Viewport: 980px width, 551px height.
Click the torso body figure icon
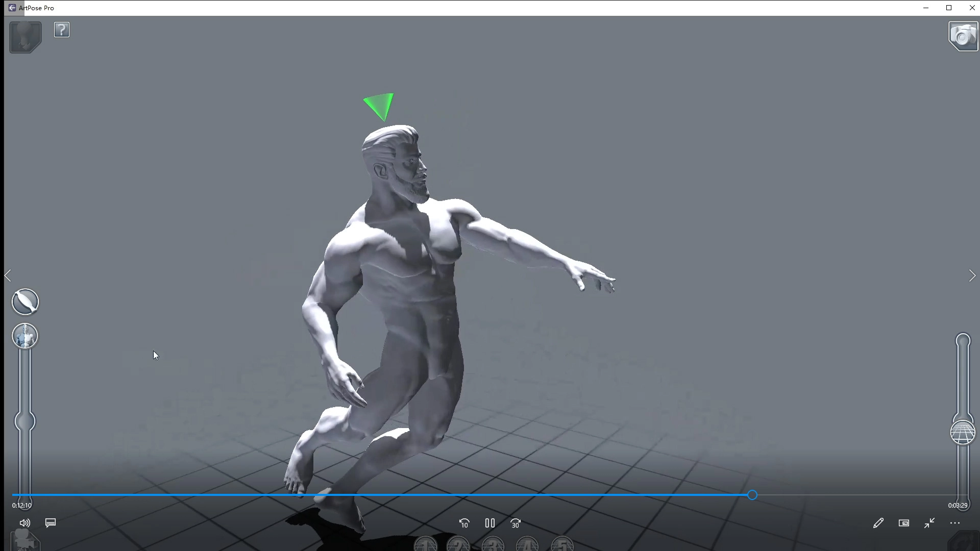click(25, 337)
